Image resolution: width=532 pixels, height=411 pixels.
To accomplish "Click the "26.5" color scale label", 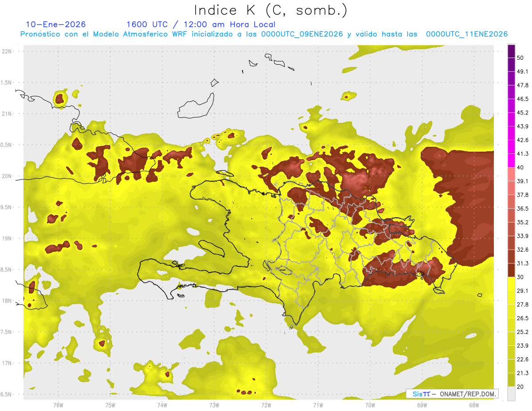I will pyautogui.click(x=523, y=318).
